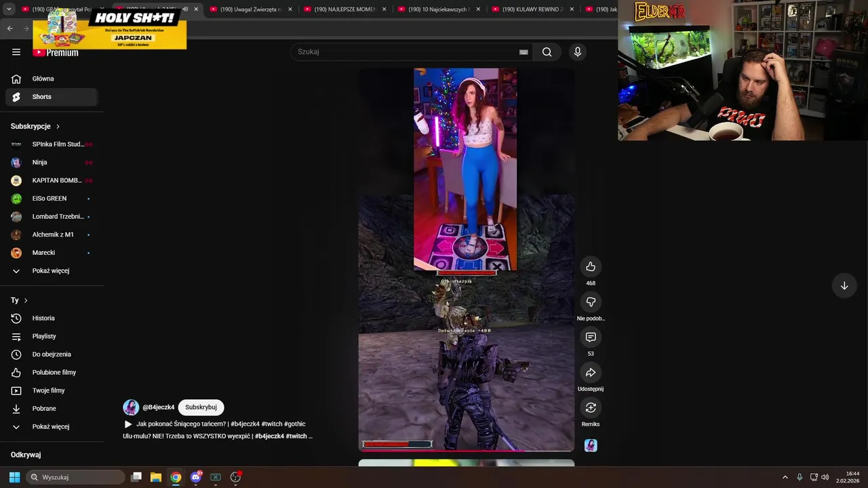The width and height of the screenshot is (868, 488).
Task: Open the KAPITAN BOMBA channel subscription
Action: pyautogui.click(x=52, y=181)
